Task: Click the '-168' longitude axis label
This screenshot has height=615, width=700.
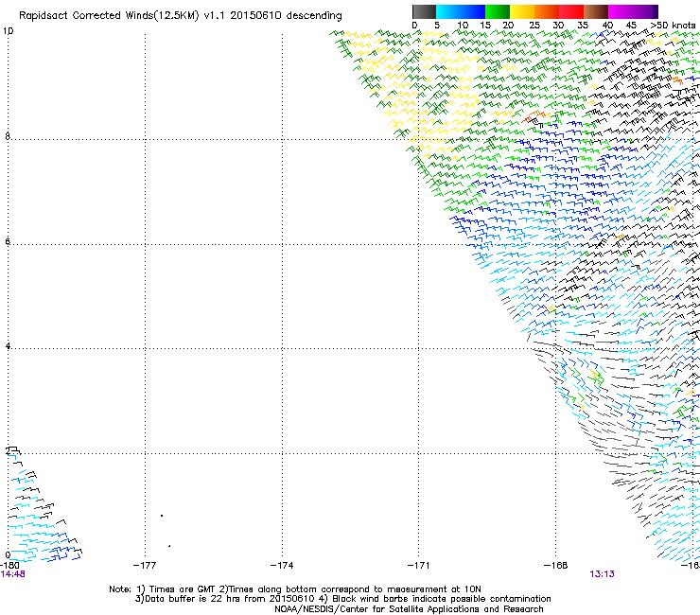Action: [556, 566]
